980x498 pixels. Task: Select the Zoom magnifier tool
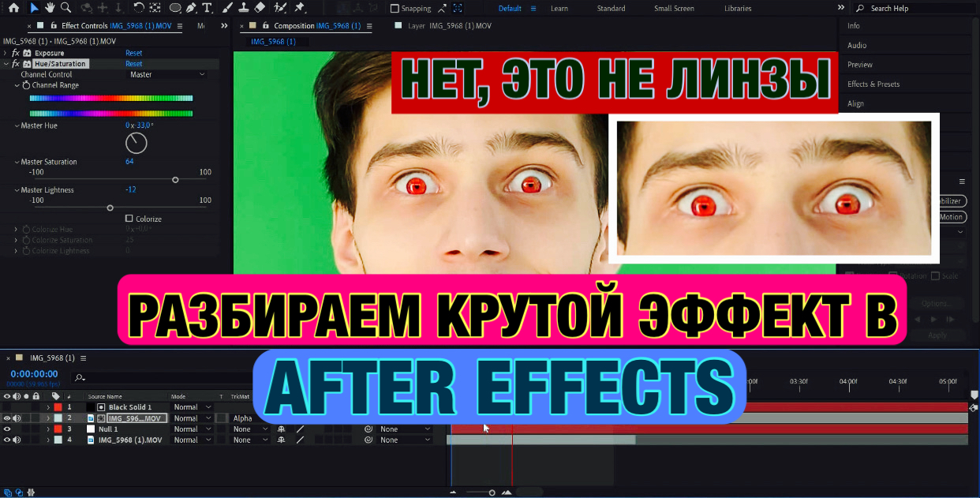65,8
